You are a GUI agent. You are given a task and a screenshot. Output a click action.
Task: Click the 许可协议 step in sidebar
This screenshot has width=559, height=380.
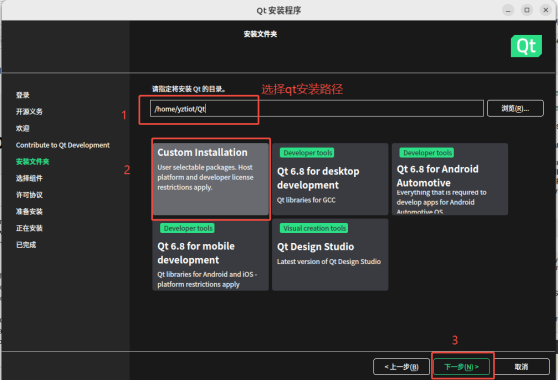(x=29, y=195)
